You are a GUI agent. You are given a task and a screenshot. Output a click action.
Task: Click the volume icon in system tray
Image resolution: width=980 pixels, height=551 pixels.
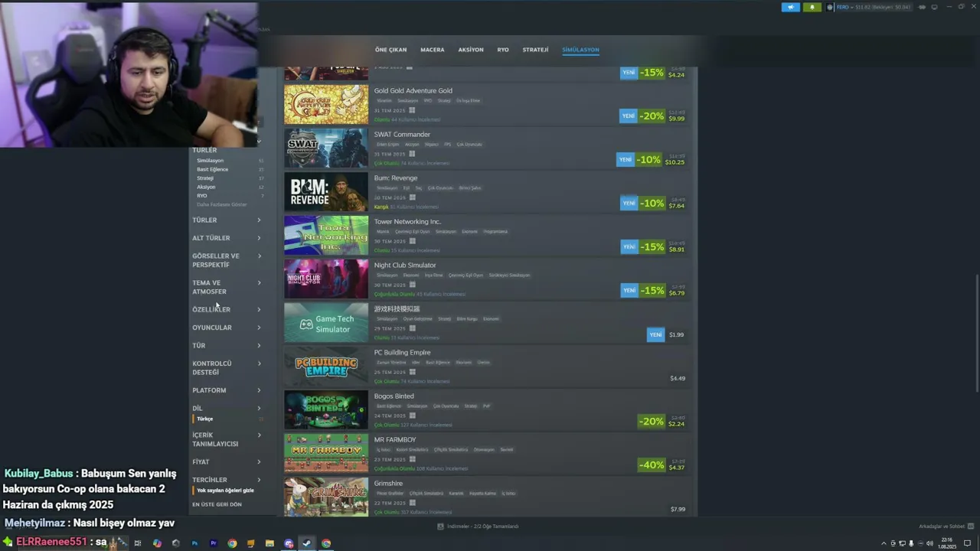tap(929, 543)
